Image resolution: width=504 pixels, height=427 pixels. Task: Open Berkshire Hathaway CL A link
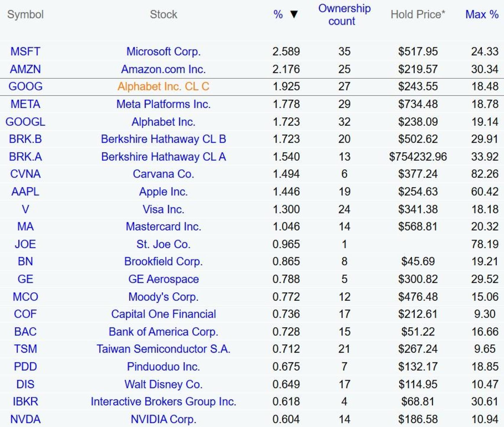click(x=163, y=157)
